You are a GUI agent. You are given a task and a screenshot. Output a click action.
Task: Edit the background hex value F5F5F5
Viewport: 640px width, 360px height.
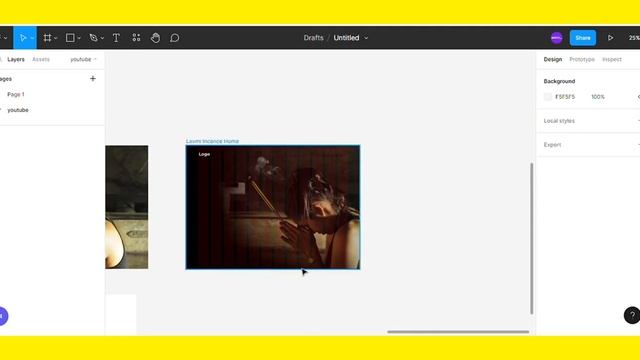[565, 97]
